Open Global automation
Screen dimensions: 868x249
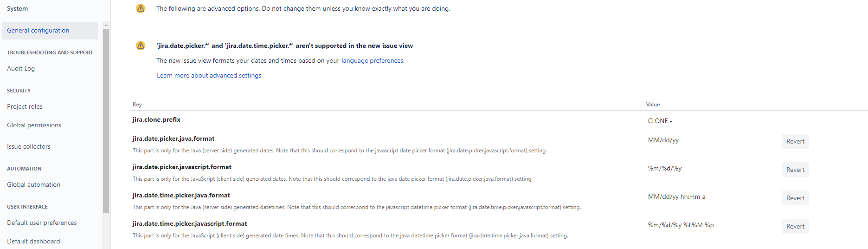[34, 184]
